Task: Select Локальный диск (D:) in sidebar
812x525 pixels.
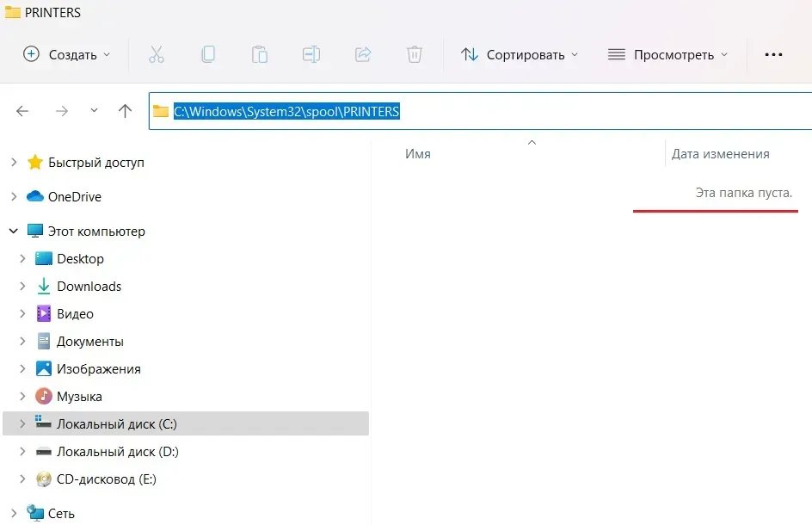Action: (117, 452)
